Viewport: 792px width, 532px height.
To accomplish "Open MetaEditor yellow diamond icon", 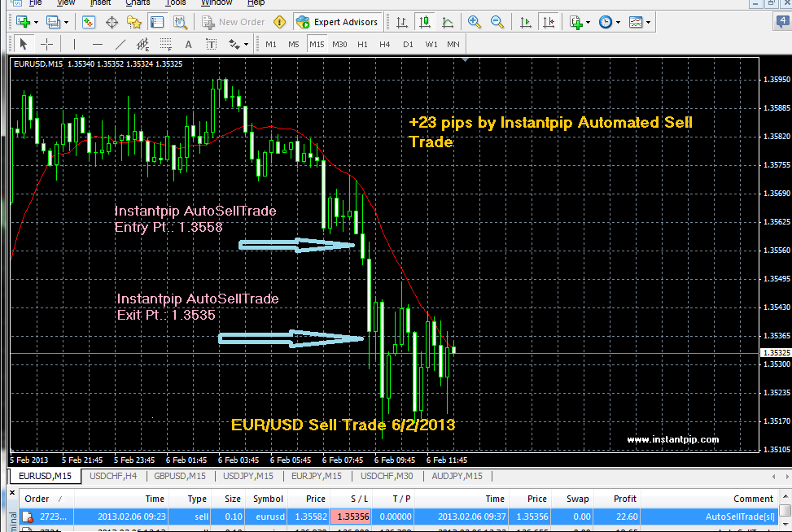I will tap(279, 22).
